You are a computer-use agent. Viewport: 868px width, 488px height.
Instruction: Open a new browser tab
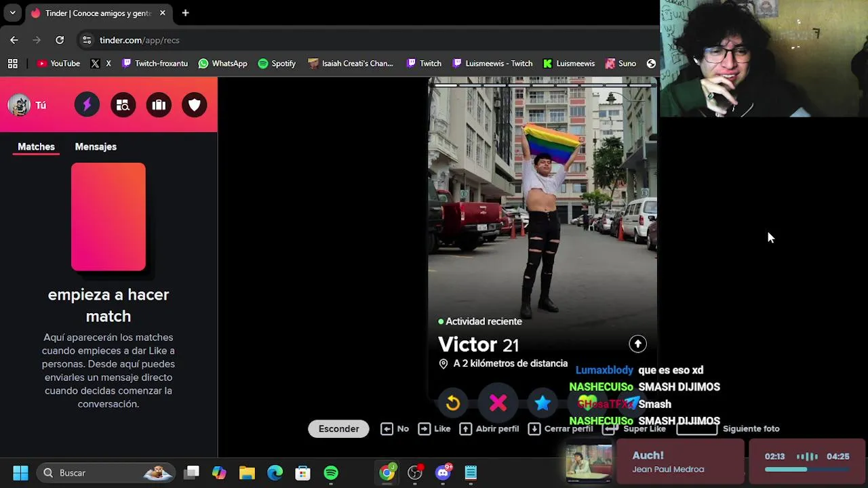click(185, 13)
